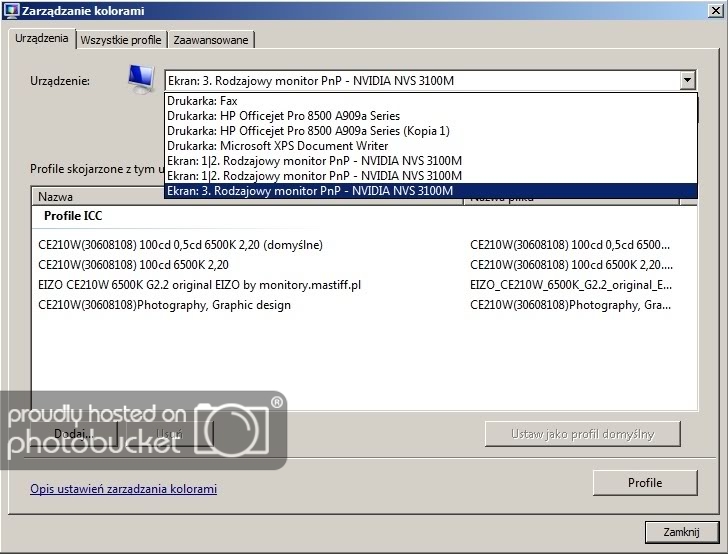Open the Zaawansowane tab
Viewport: 728px width, 554px height.
(211, 40)
